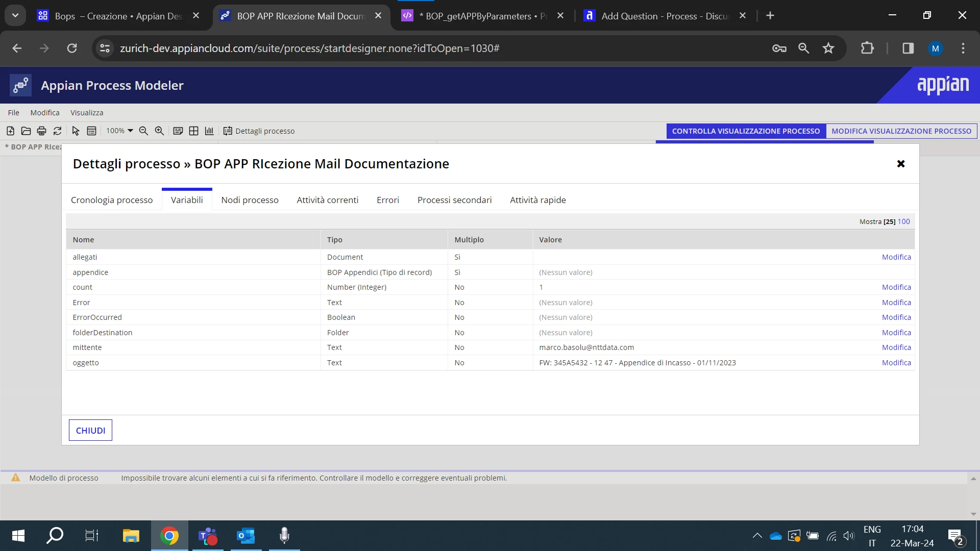Click Modifica Visualizzazione Processo button
This screenshot has width=980, height=551.
pos(901,131)
